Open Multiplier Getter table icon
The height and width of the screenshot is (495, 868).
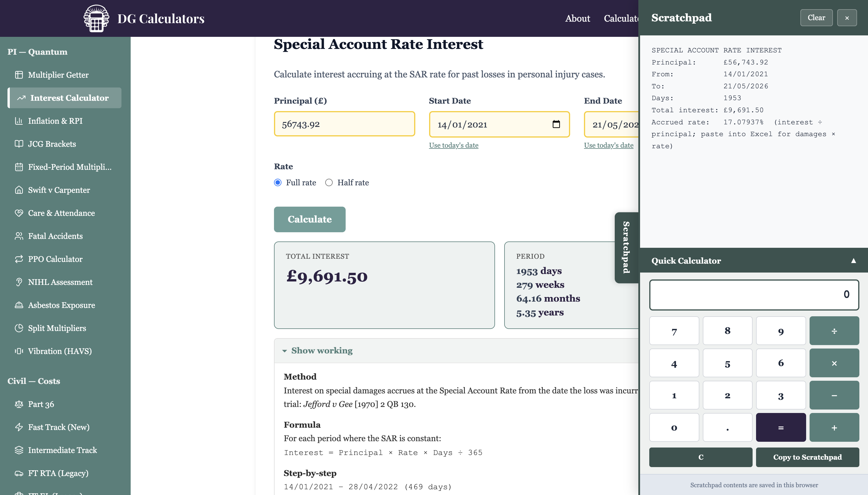coord(19,75)
